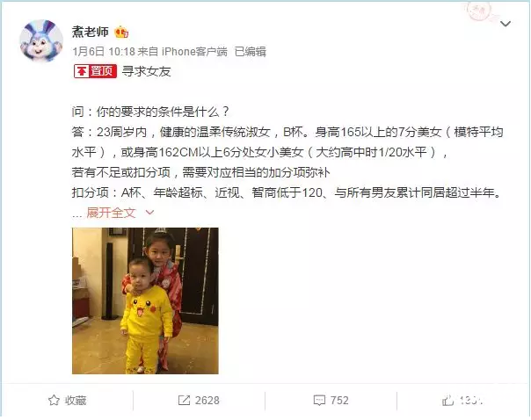531x420 pixels.
Task: Click the red 置顶 pinned badge
Action: (95, 71)
